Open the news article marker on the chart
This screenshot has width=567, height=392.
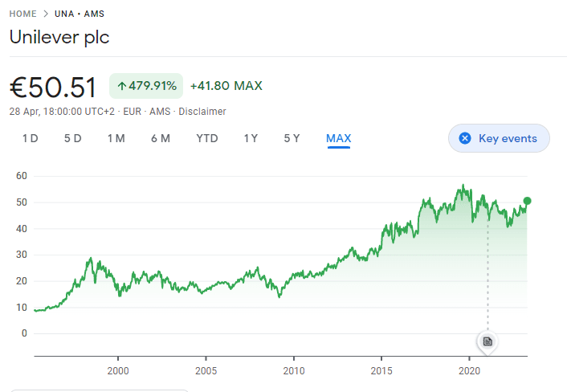[x=487, y=341]
